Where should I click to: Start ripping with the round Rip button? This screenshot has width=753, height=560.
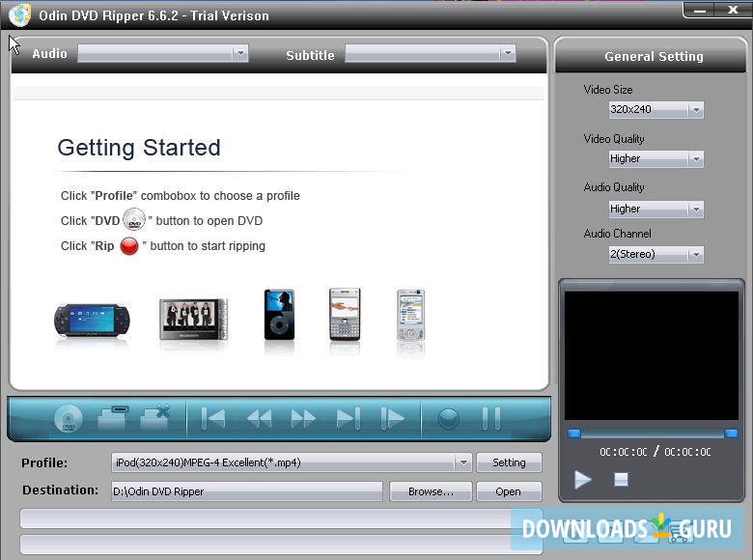pyautogui.click(x=449, y=418)
